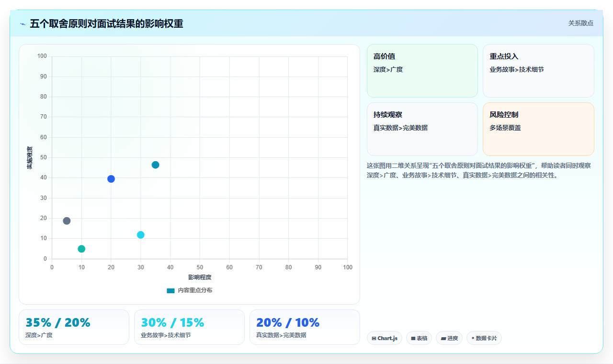The image size is (613, 364).
Task: Click 多场景覆盖 text in 风险控制 card
Action: 505,128
